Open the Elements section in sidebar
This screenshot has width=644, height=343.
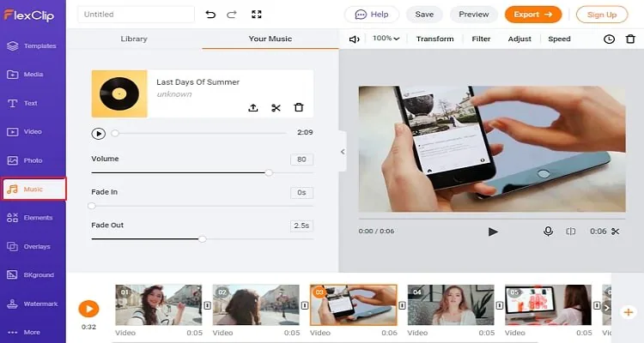[x=32, y=218]
